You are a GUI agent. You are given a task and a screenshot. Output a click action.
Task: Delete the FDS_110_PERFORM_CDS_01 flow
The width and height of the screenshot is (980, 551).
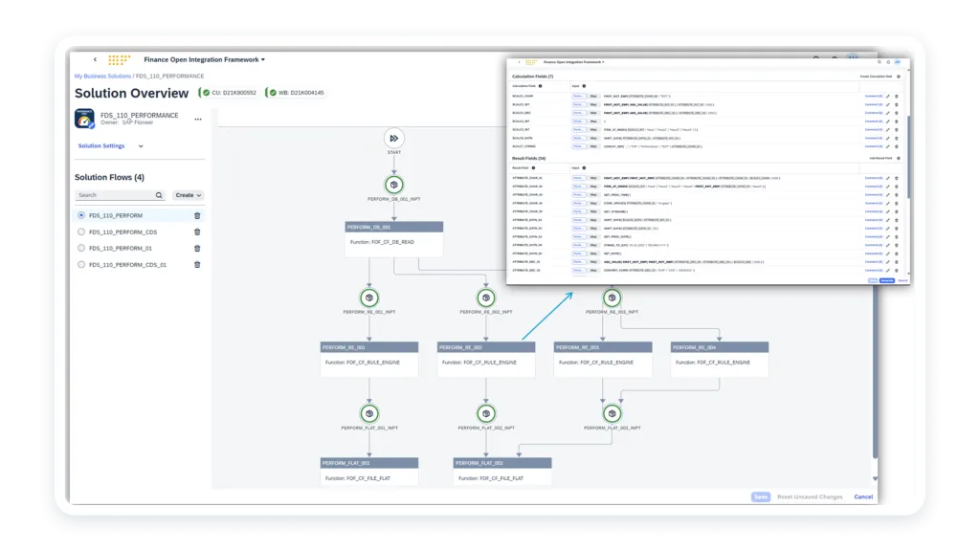point(197,265)
